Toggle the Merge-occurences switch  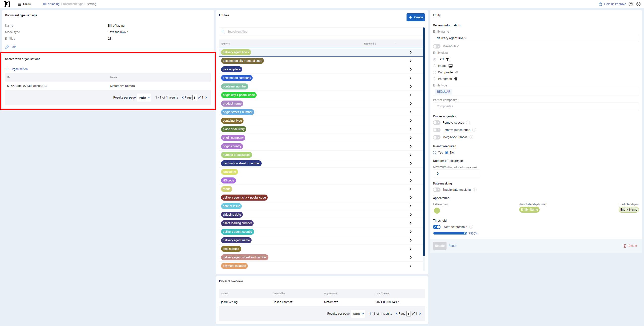pyautogui.click(x=437, y=137)
